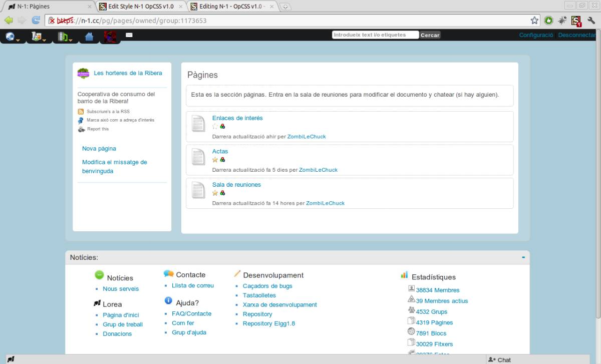Open the envelope messages icon
Viewport: 601px width, 364px height.
pyautogui.click(x=129, y=35)
